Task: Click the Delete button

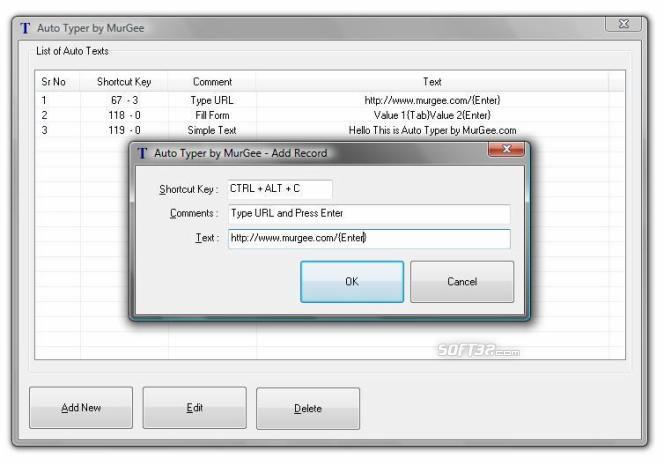Action: point(308,409)
